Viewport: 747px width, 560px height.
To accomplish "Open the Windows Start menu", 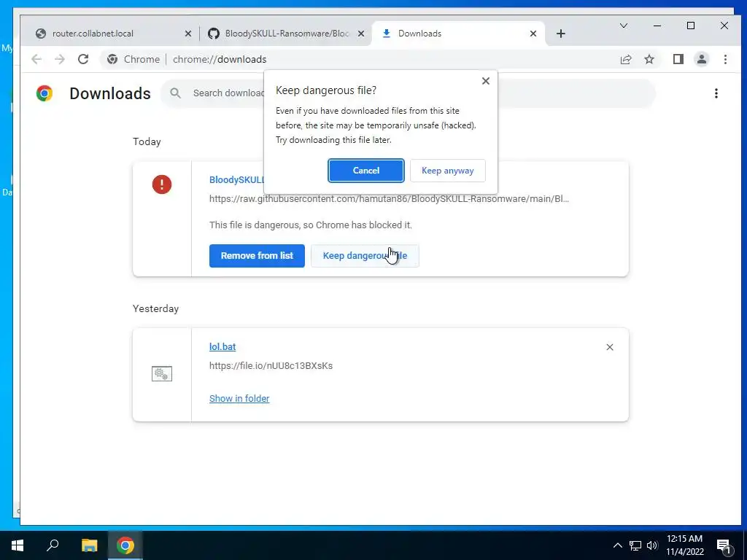I will pyautogui.click(x=18, y=545).
